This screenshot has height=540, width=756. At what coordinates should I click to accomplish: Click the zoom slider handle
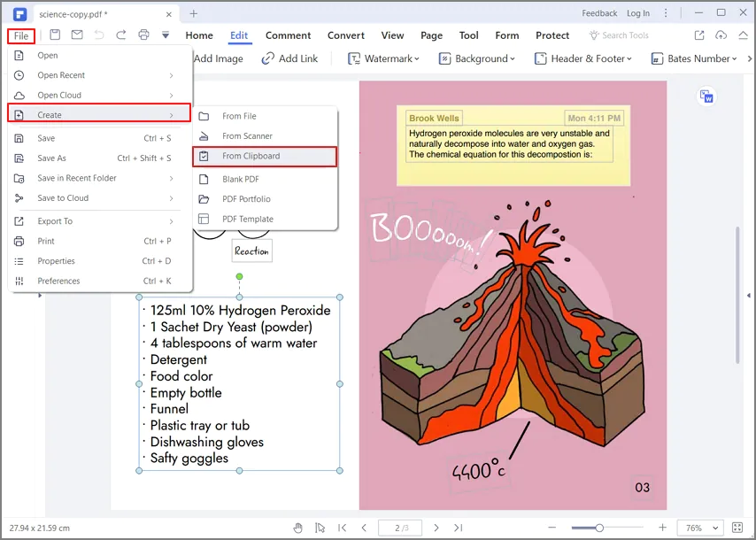click(x=598, y=528)
